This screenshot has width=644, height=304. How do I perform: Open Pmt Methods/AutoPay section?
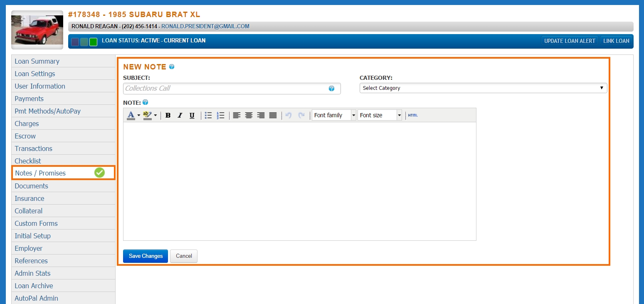pyautogui.click(x=63, y=111)
